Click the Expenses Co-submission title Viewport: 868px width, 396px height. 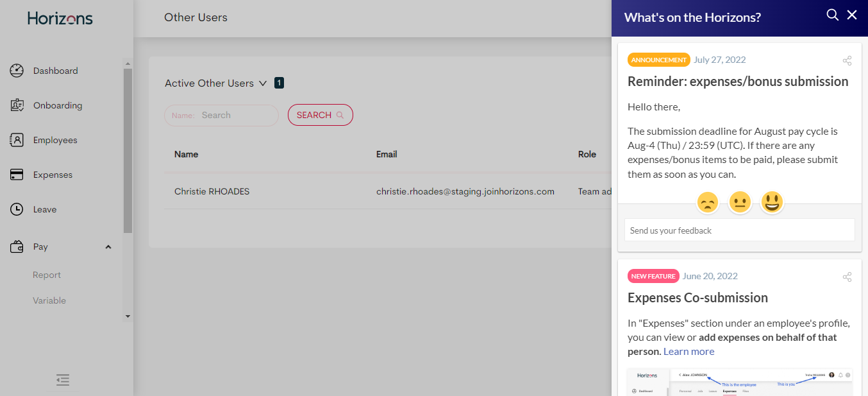point(697,298)
